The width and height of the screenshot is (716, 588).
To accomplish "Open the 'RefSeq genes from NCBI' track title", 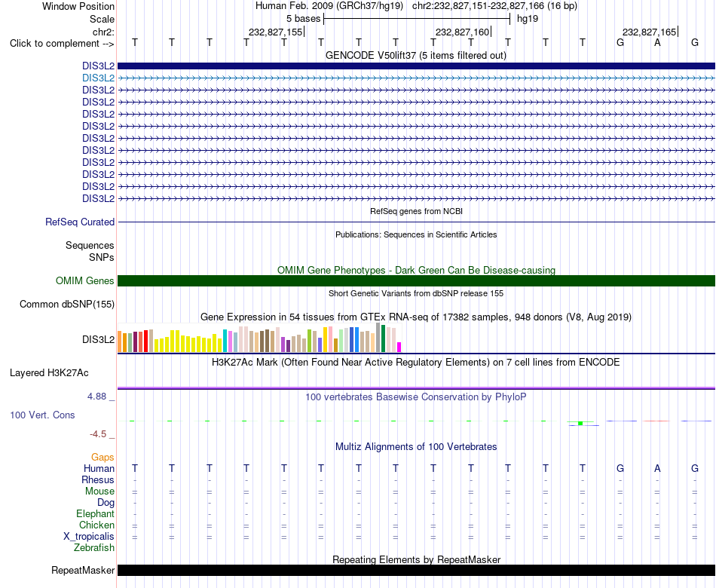I will click(x=416, y=211).
